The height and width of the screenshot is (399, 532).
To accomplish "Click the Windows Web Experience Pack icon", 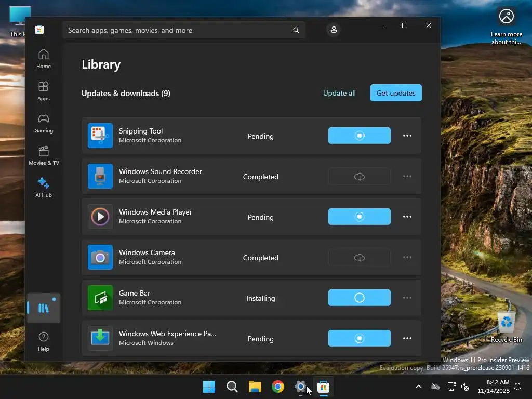I will pyautogui.click(x=100, y=338).
